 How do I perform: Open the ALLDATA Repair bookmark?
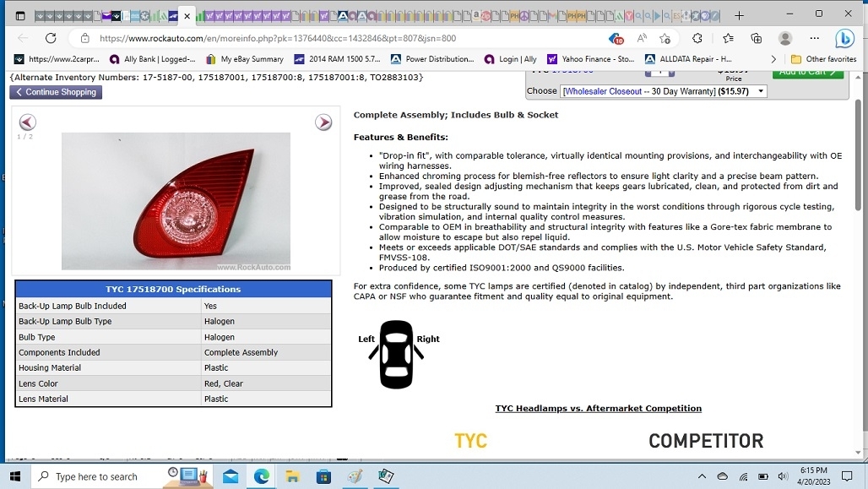[x=688, y=59]
